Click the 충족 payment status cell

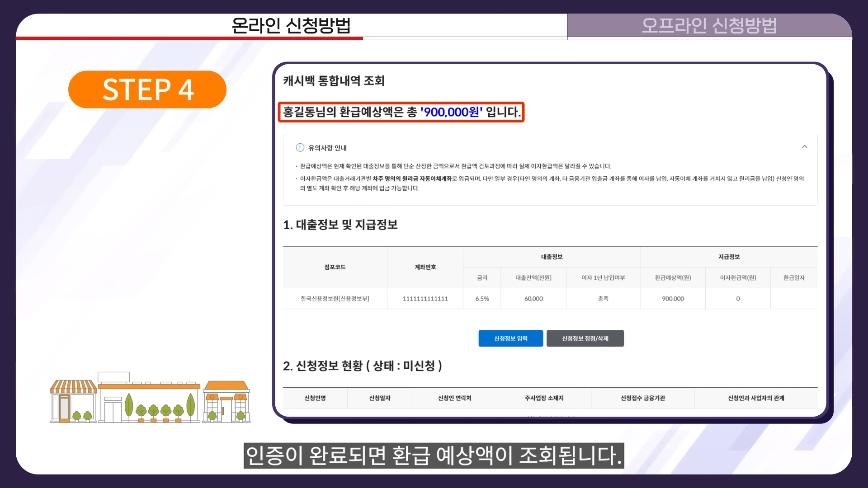(x=603, y=299)
